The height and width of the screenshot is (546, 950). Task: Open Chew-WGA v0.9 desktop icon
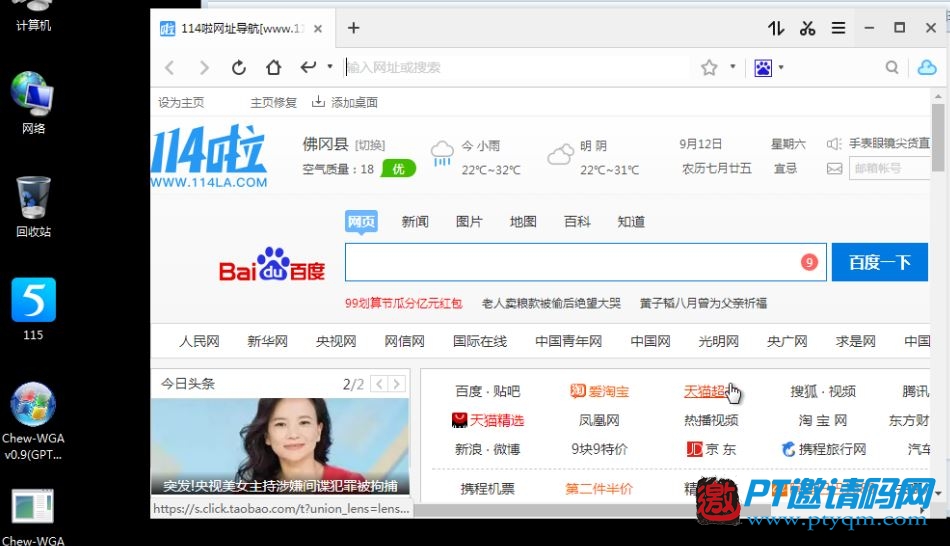[33, 422]
